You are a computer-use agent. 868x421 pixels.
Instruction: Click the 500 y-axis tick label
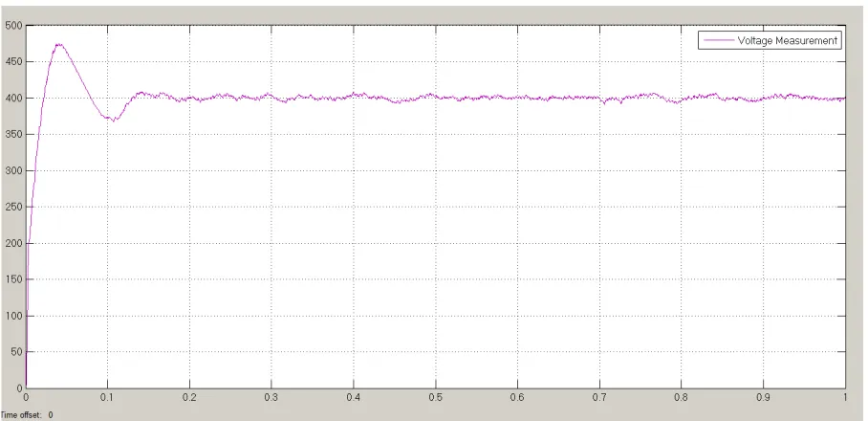coord(13,26)
